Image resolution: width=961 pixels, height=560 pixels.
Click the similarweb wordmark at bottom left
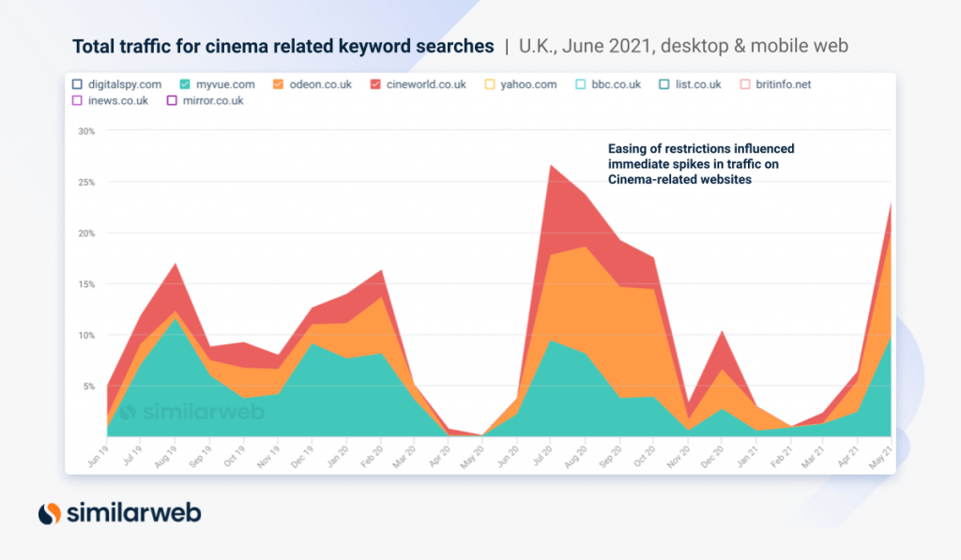click(133, 513)
